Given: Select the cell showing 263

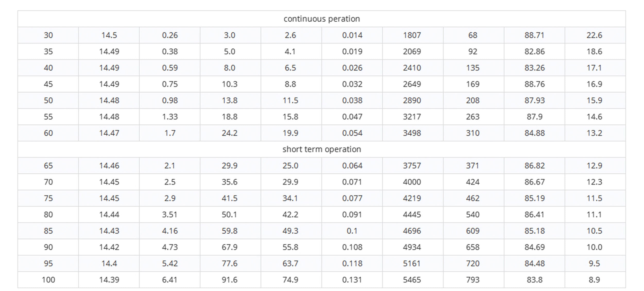Looking at the screenshot, I should point(473,117).
